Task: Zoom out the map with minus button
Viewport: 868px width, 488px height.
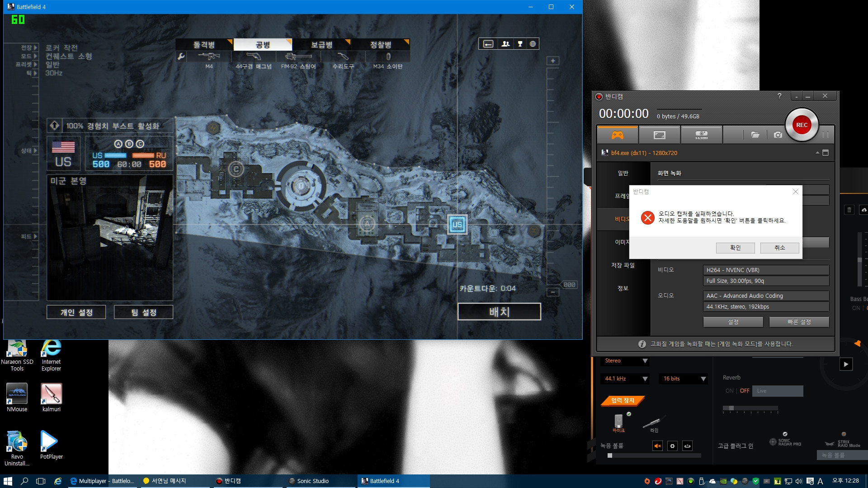Action: tap(553, 292)
